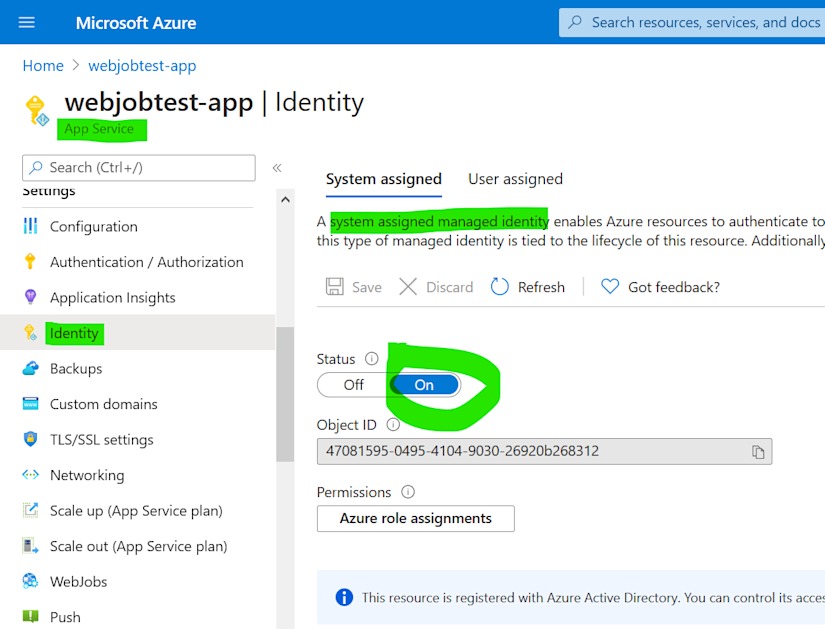
Task: Click the WebJobs gear-globe icon
Action: 31,581
